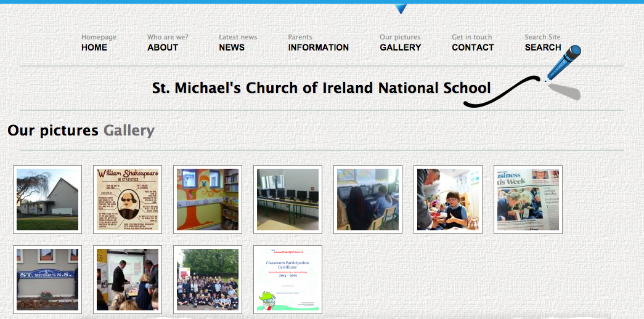Viewport: 644px width, 319px height.
Task: View the empty computer room photo
Action: (x=288, y=200)
